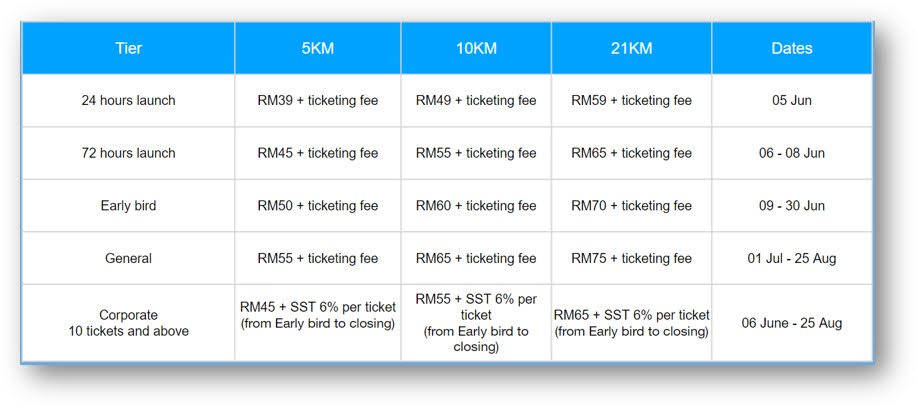Select the 05 Jun date cell
The image size is (917, 407).
pyautogui.click(x=792, y=101)
